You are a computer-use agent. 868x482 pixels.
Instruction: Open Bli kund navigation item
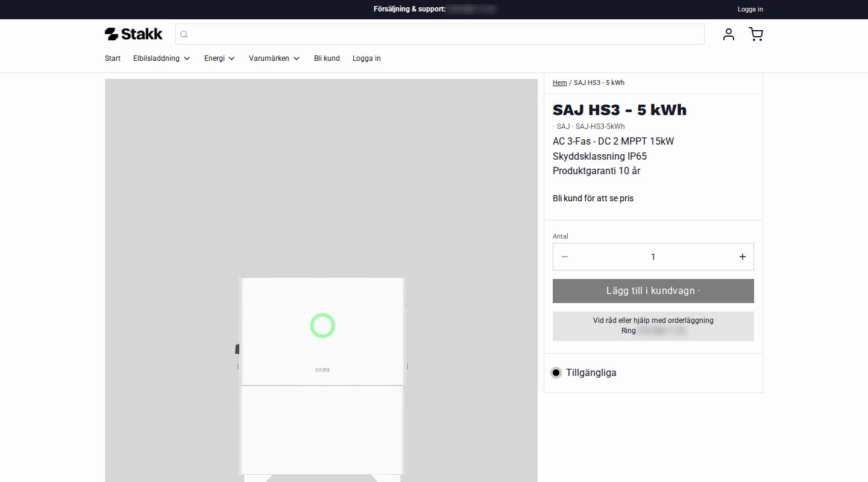(327, 58)
